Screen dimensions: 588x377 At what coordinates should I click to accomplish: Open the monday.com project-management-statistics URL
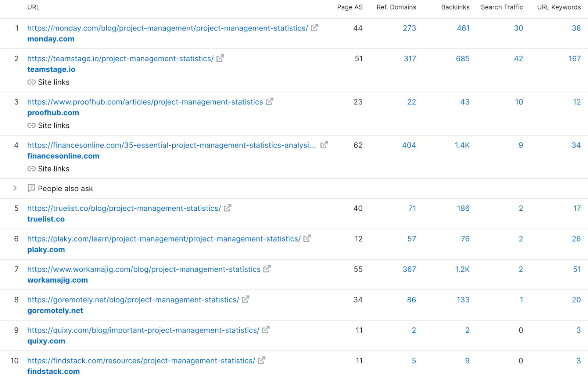(168, 28)
